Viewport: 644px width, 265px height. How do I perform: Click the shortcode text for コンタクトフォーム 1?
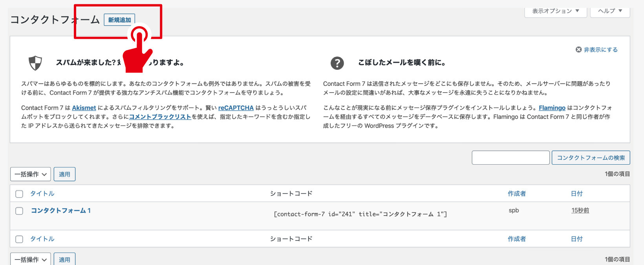point(360,214)
